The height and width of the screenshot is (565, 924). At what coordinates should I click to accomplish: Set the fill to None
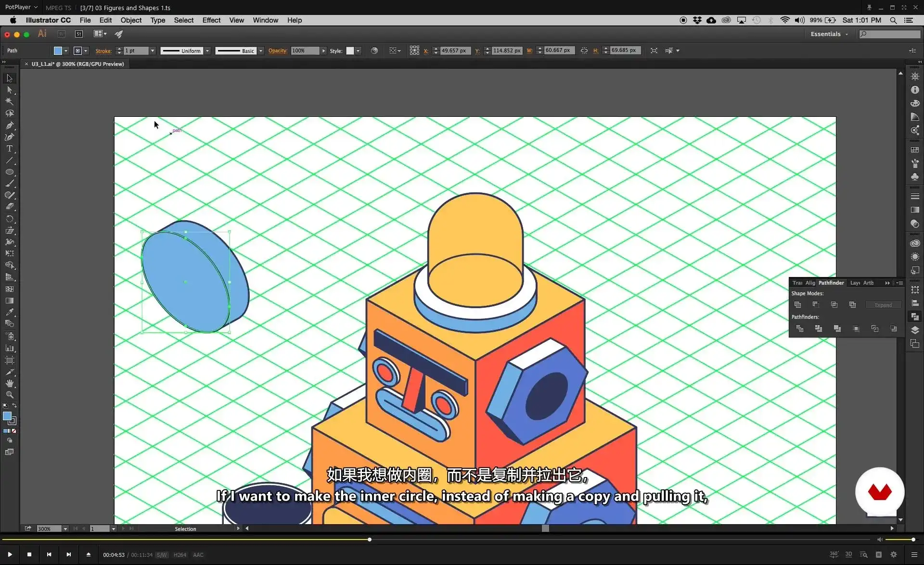coord(14,431)
